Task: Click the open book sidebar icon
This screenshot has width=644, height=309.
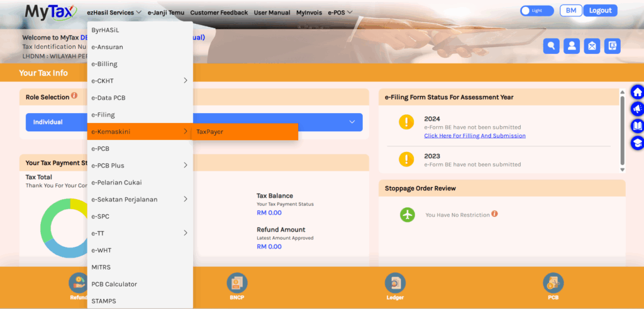Action: (x=638, y=126)
